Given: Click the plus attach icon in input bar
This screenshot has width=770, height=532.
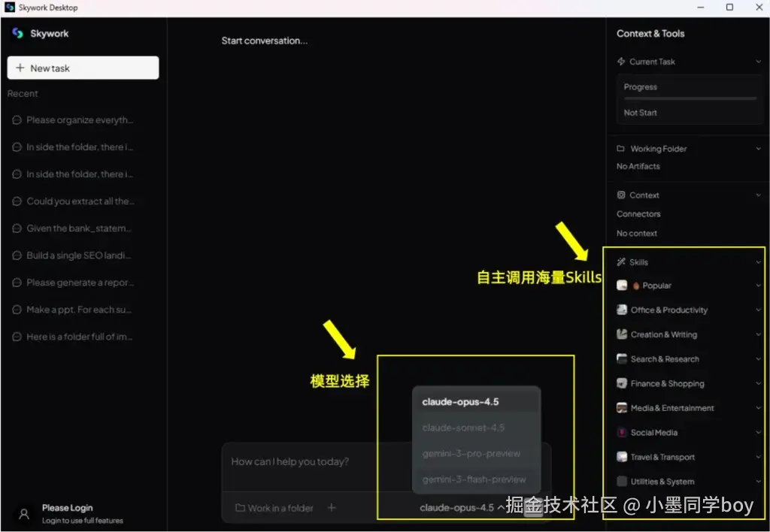Looking at the screenshot, I should pyautogui.click(x=332, y=507).
